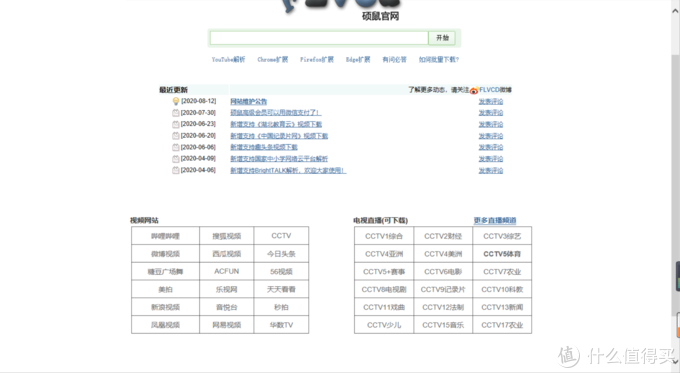Open the 国家中小学网络云平台 news link
Screen dimensions: 680x373
point(279,159)
